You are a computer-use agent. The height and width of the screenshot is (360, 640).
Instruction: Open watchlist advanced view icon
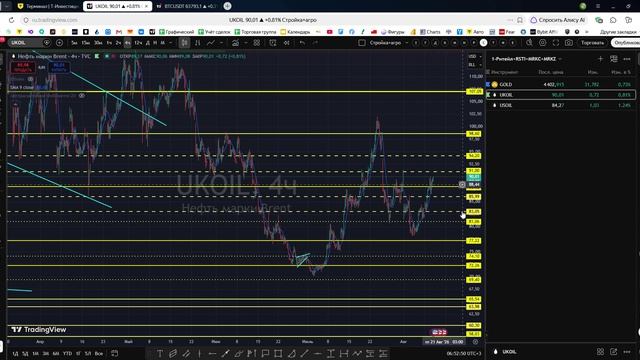tap(613, 59)
